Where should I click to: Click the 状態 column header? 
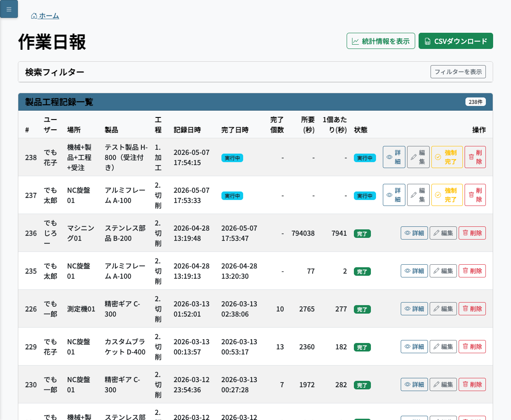(x=361, y=130)
